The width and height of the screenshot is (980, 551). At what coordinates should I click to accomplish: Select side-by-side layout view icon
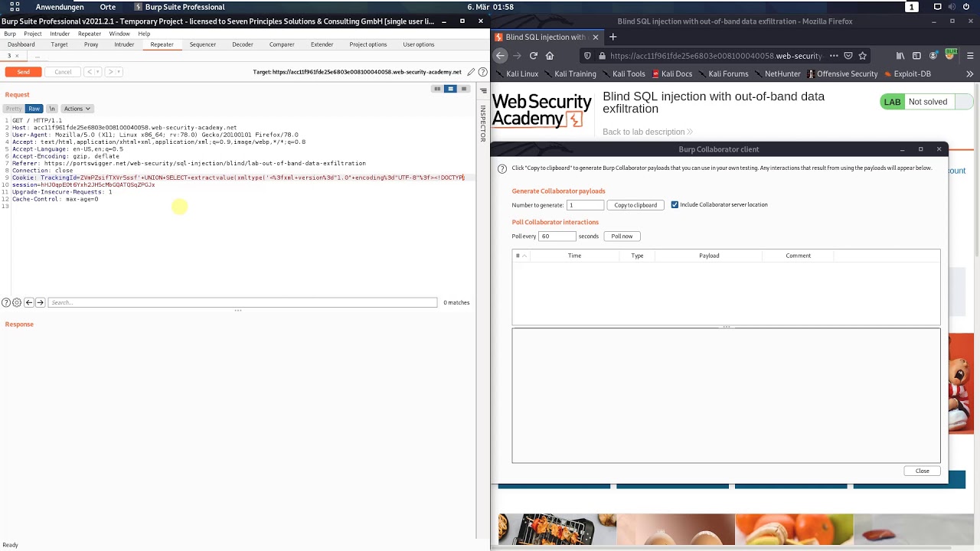pos(437,89)
